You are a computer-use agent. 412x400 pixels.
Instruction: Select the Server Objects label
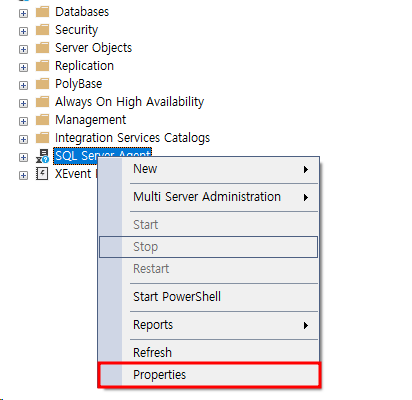[x=93, y=48]
